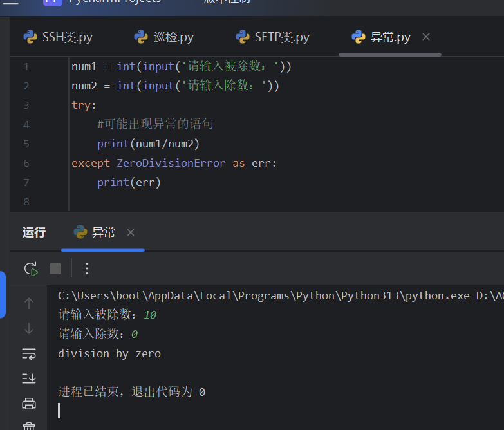Click line number 1 in the gutter
The width and height of the screenshot is (504, 430).
click(26, 67)
